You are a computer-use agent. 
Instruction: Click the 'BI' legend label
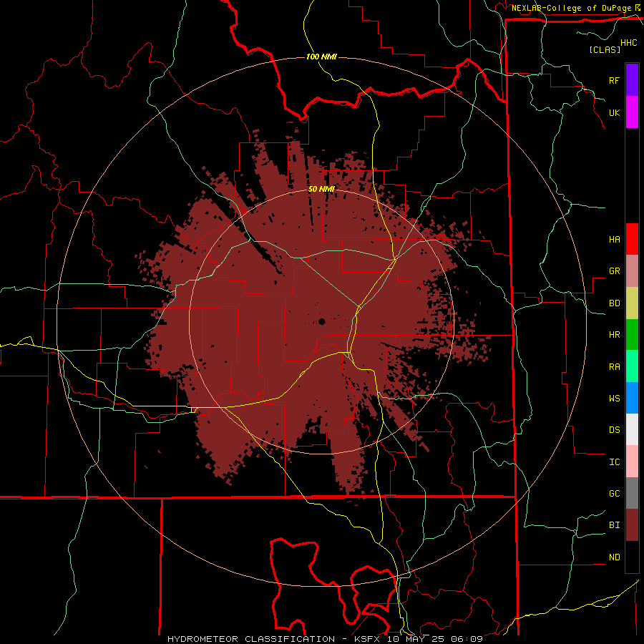point(615,525)
